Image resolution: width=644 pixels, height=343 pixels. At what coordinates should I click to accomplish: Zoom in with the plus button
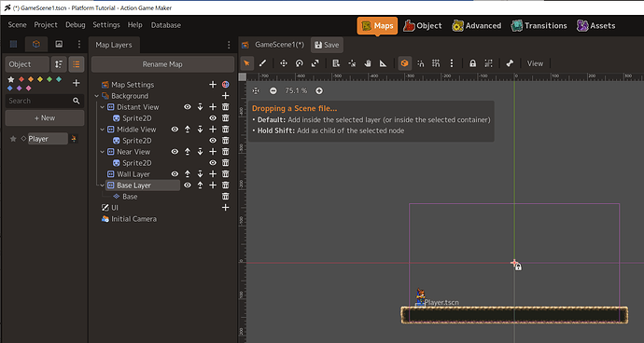(319, 90)
